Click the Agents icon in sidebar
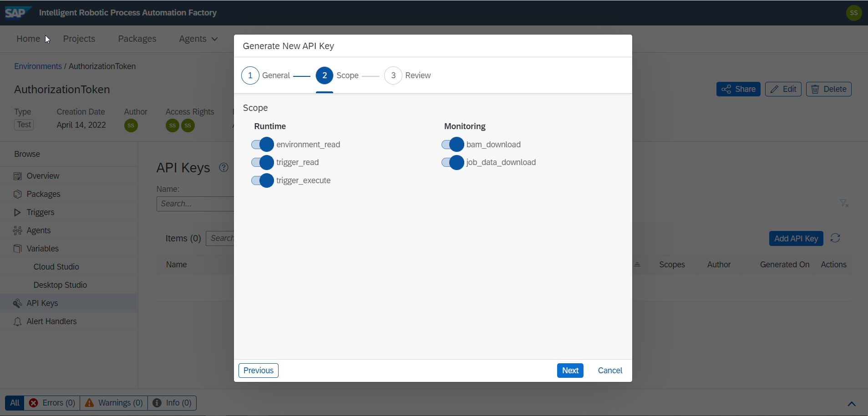Image resolution: width=868 pixels, height=416 pixels. [18, 231]
